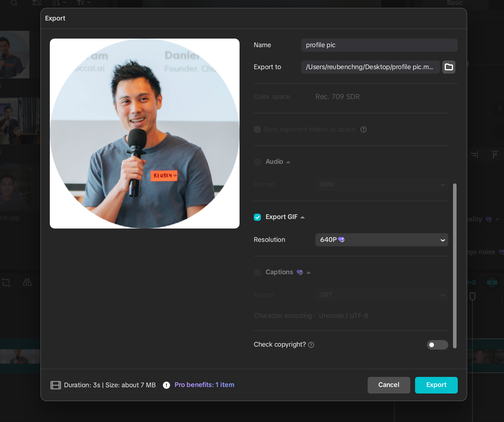The image size is (504, 422).
Task: Click the film strip icon beside Duration
Action: pyautogui.click(x=55, y=385)
